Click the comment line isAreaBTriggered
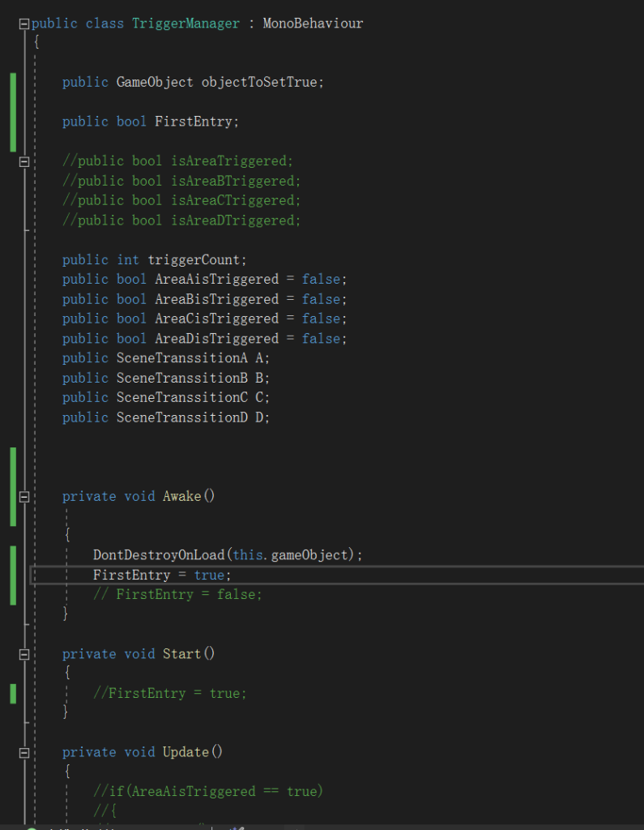644x830 pixels. (181, 181)
